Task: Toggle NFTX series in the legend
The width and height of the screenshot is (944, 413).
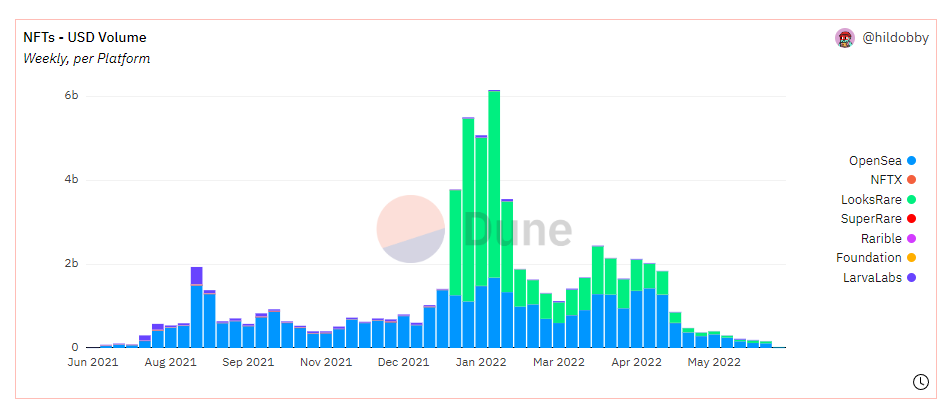Action: point(893,180)
